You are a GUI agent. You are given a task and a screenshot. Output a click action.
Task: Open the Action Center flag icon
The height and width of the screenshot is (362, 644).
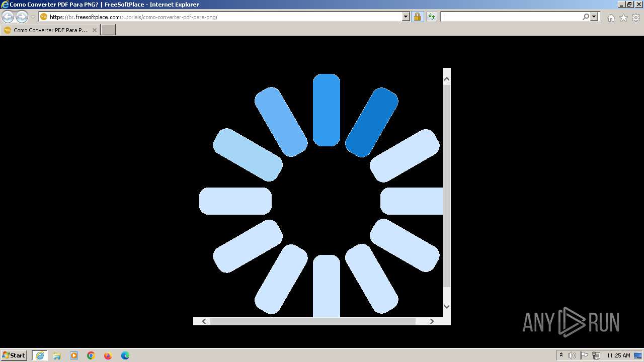click(x=584, y=355)
